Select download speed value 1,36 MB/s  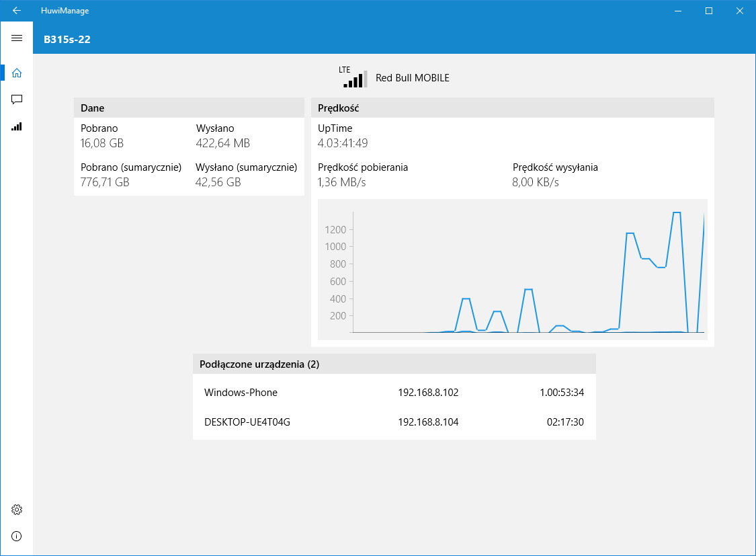pos(341,182)
